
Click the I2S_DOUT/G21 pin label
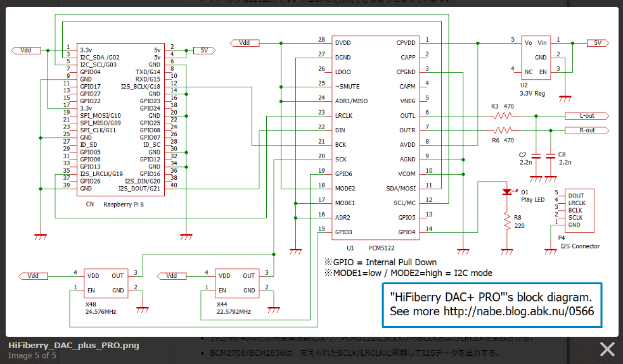(139, 189)
